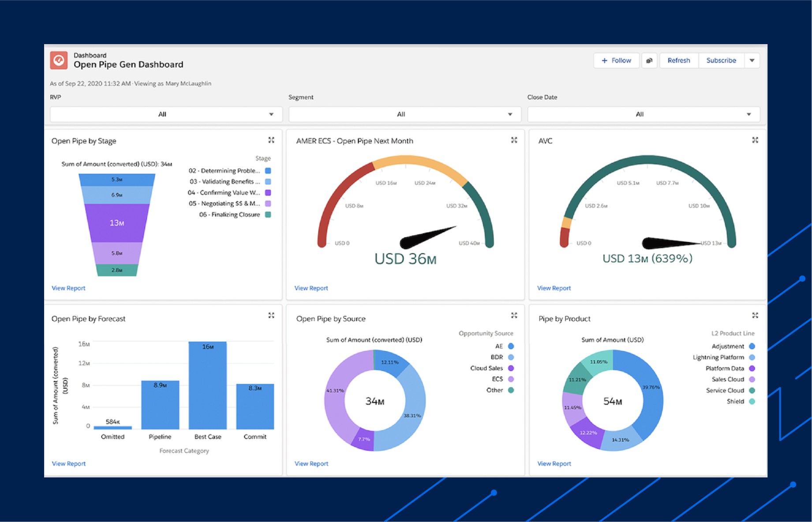The image size is (812, 522).
Task: Expand the Pipe by Product widget
Action: pyautogui.click(x=755, y=315)
